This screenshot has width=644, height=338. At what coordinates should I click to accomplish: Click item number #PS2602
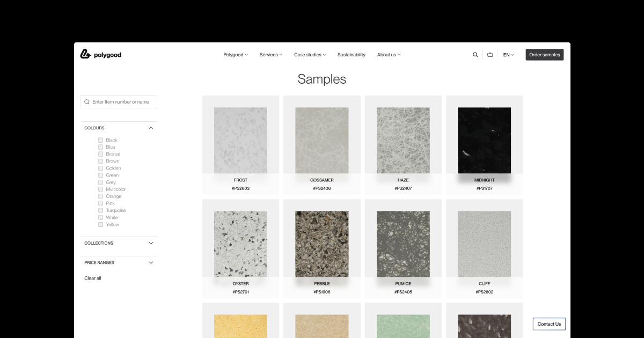485,292
